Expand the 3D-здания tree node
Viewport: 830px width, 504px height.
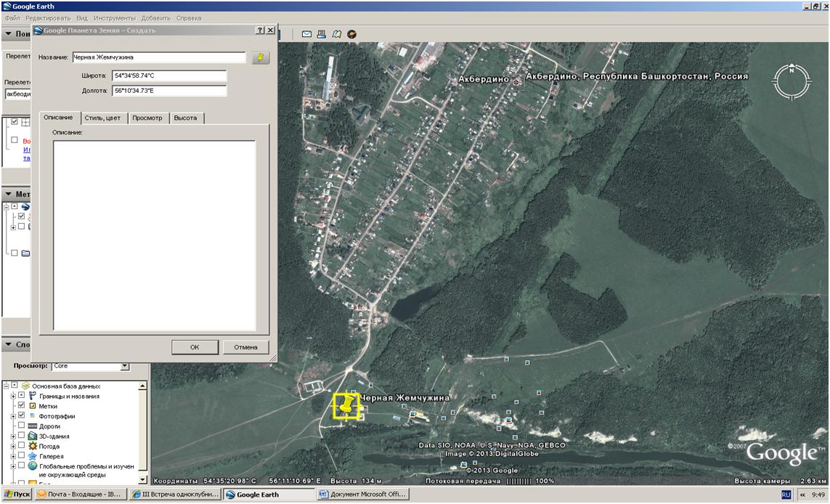[x=12, y=436]
